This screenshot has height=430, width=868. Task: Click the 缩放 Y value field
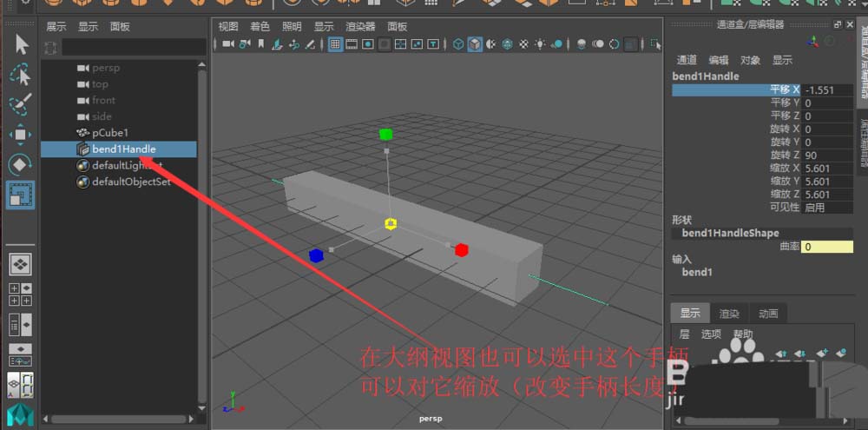pyautogui.click(x=827, y=182)
